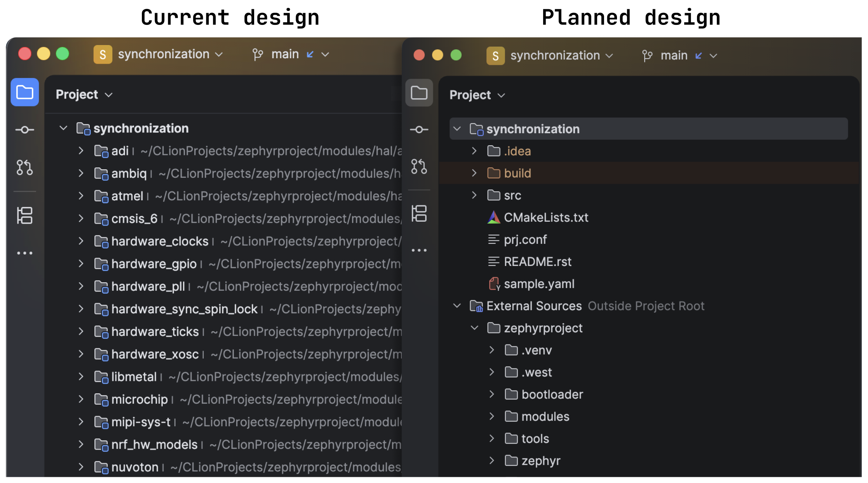Expand the build folder
The height and width of the screenshot is (483, 868).
474,173
